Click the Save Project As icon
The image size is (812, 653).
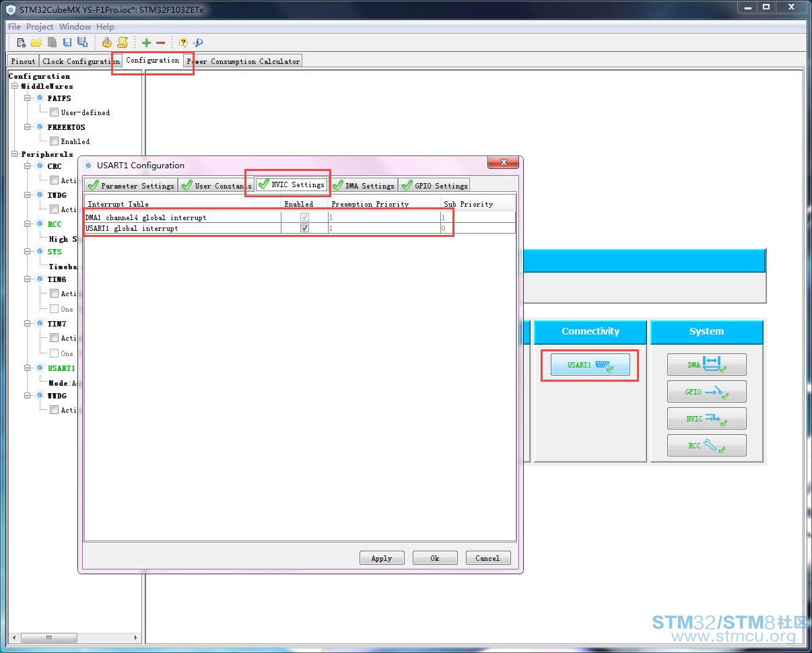pos(82,42)
